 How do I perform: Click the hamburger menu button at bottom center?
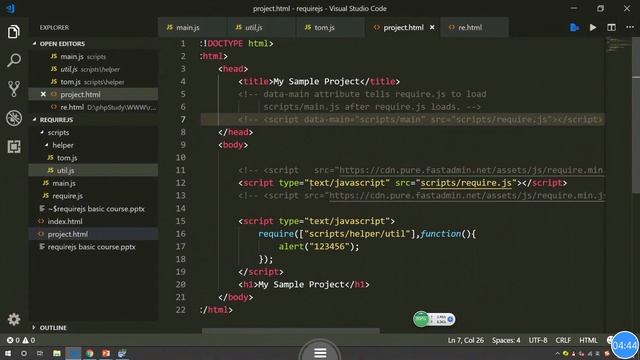[320, 353]
